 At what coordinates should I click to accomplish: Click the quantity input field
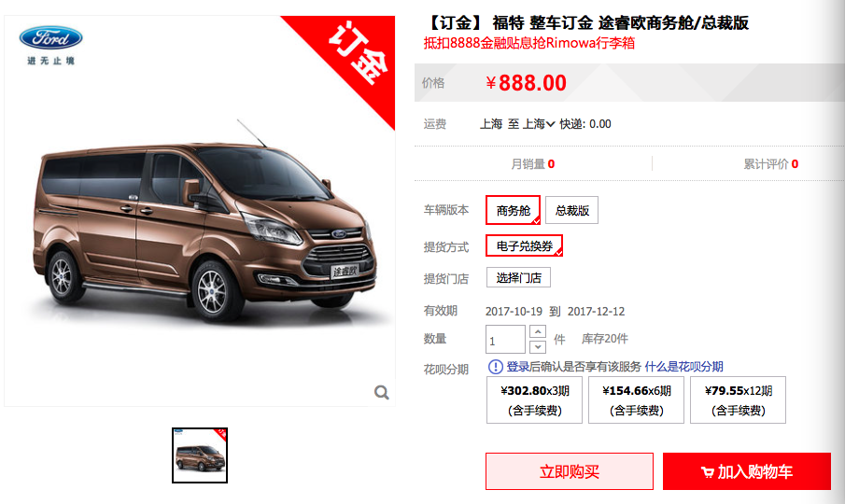[505, 339]
